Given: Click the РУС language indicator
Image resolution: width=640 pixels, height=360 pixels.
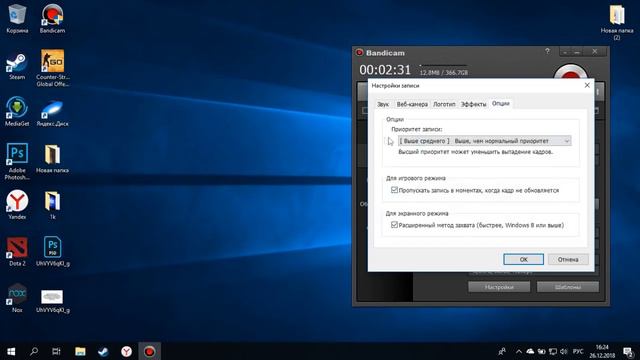Looking at the screenshot, I should [x=578, y=351].
